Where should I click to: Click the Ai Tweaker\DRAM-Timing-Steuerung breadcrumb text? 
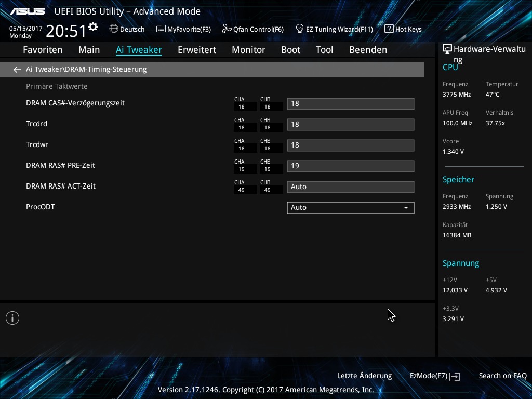click(86, 69)
